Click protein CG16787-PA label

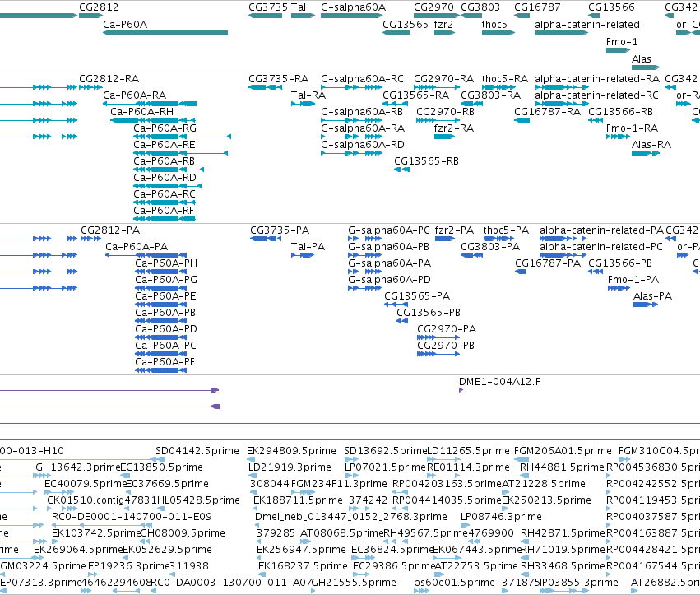point(548,263)
